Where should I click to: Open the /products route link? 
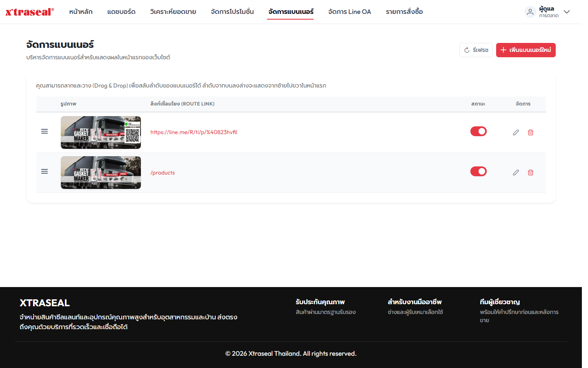[163, 173]
